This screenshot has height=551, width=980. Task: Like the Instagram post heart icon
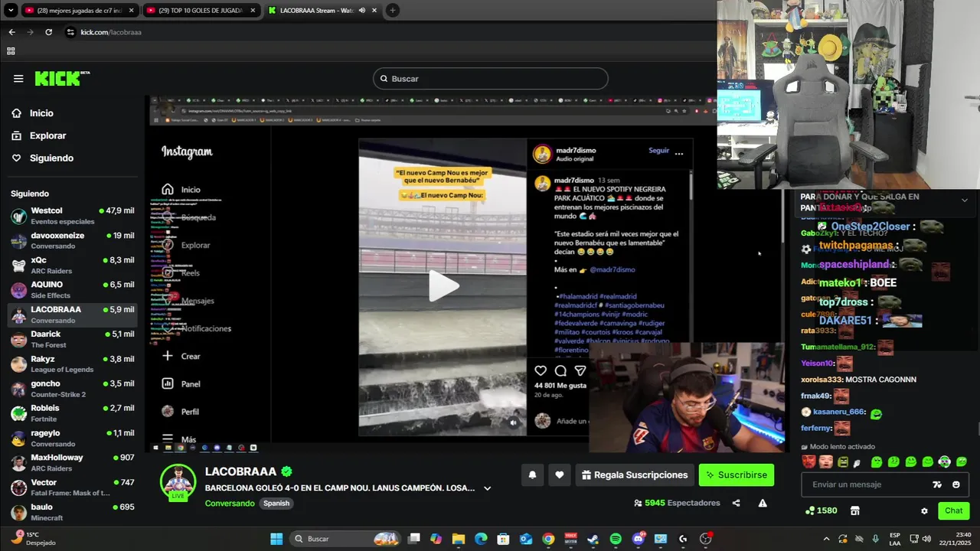541,371
